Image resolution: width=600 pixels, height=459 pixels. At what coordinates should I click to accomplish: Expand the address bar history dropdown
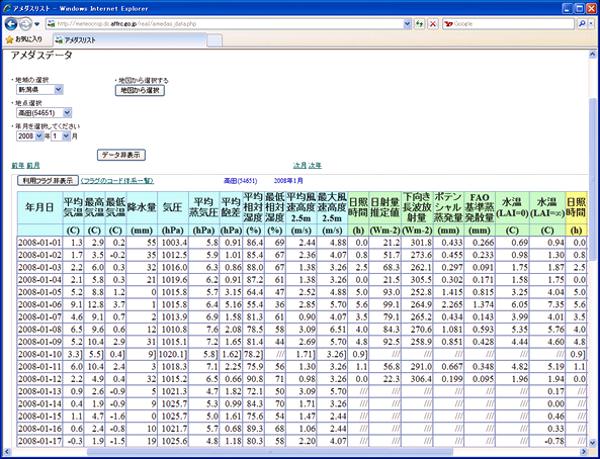point(408,24)
